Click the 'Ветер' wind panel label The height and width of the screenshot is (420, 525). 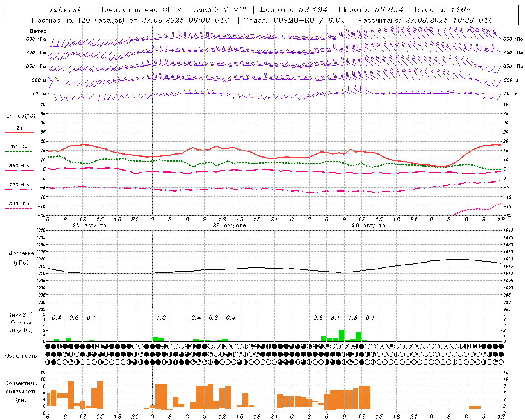(38, 31)
